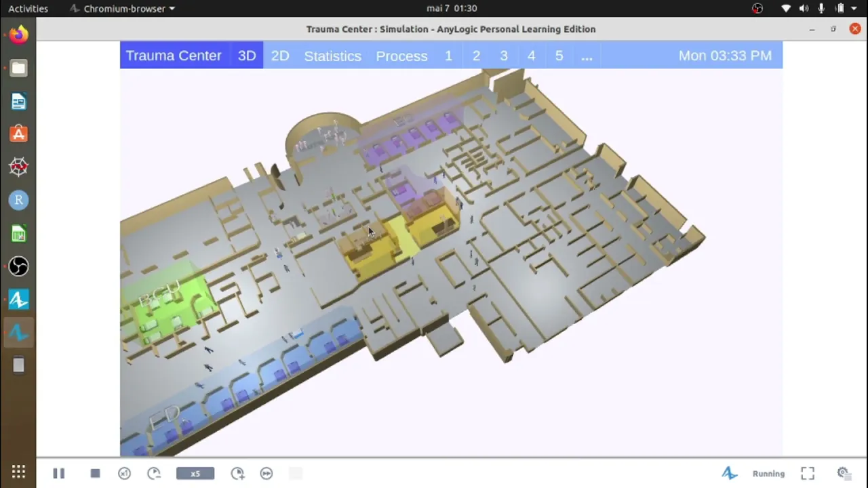Set simulation speed to real time x1
Viewport: 868px width, 488px height.
click(x=124, y=474)
